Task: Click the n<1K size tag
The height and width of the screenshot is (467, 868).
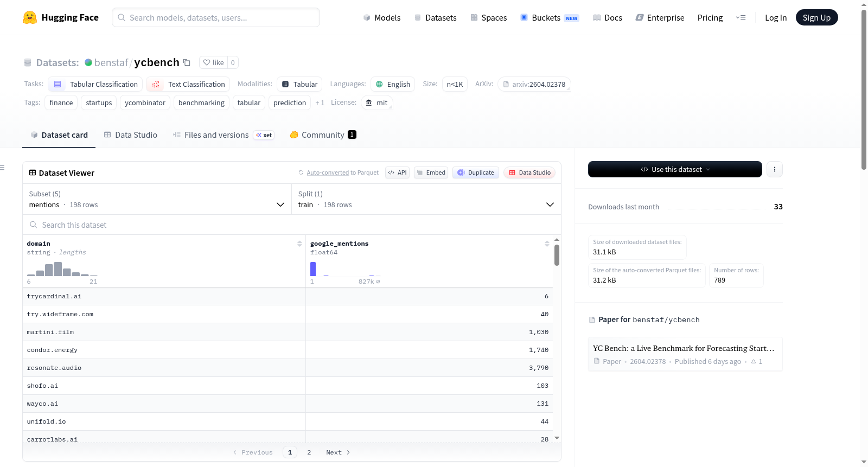Action: coord(455,84)
